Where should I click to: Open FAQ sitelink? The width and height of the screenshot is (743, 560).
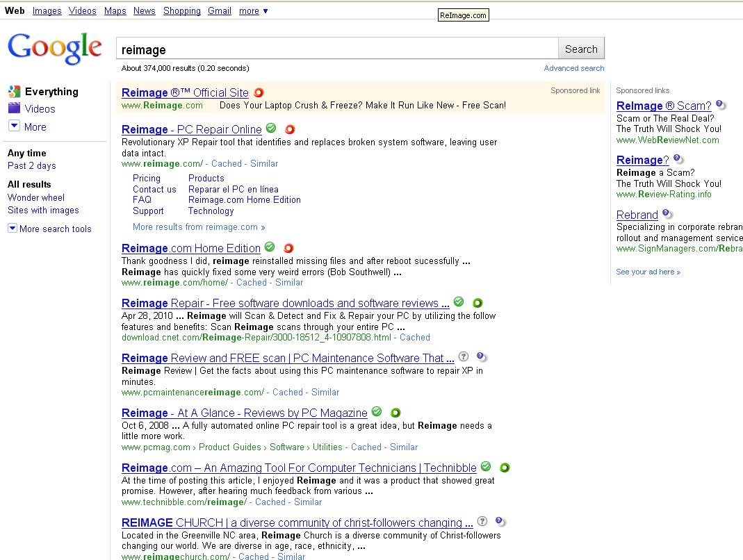click(x=142, y=200)
